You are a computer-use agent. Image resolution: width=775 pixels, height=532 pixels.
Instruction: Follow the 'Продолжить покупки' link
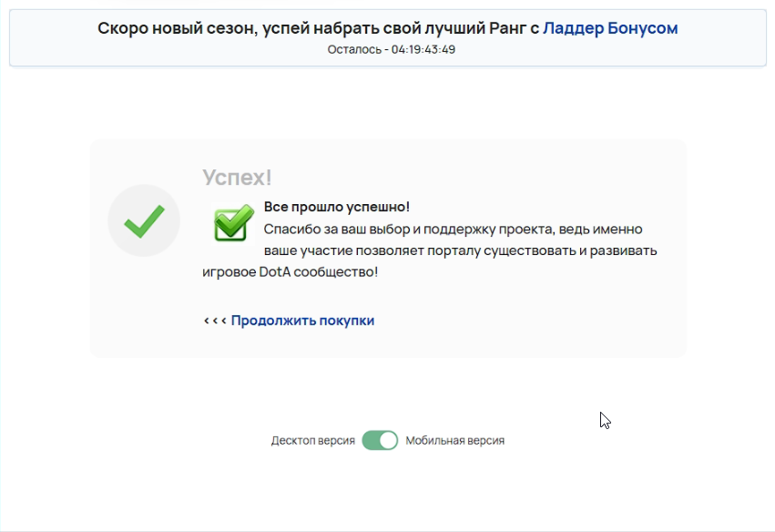pos(302,321)
